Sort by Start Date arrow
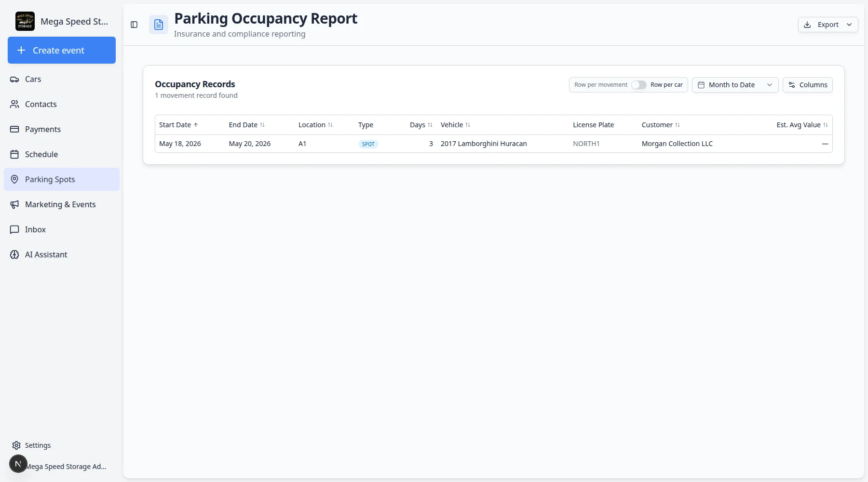Viewport: 868px width, 482px height. point(196,125)
